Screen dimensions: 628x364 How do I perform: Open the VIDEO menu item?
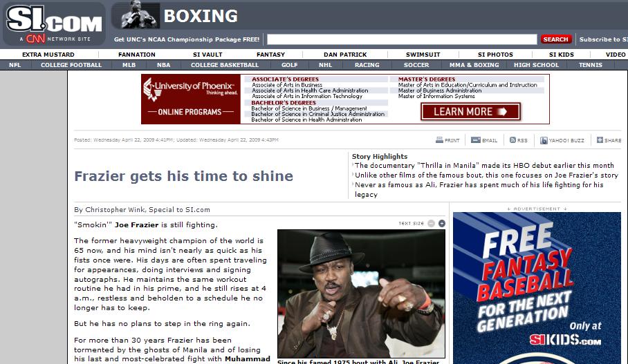point(615,55)
